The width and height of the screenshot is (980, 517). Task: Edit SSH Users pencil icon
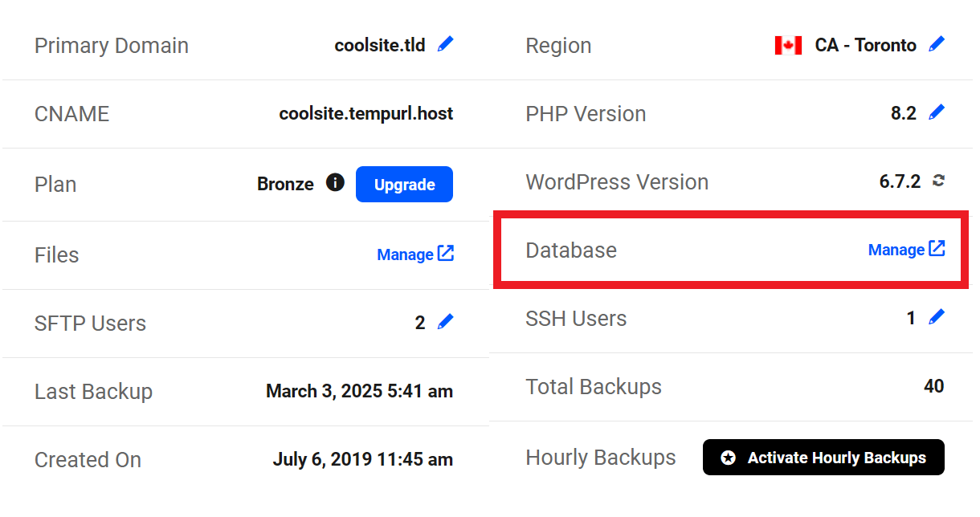(937, 317)
